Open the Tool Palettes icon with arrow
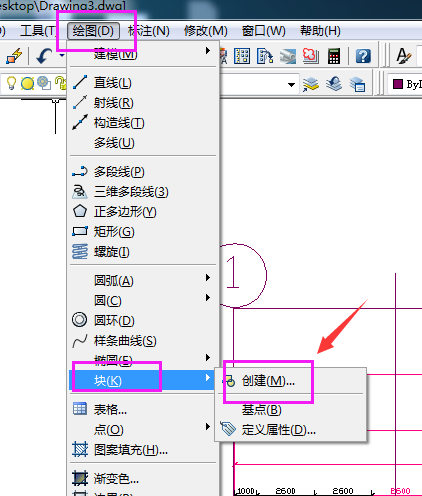The height and width of the screenshot is (496, 422). click(265, 56)
